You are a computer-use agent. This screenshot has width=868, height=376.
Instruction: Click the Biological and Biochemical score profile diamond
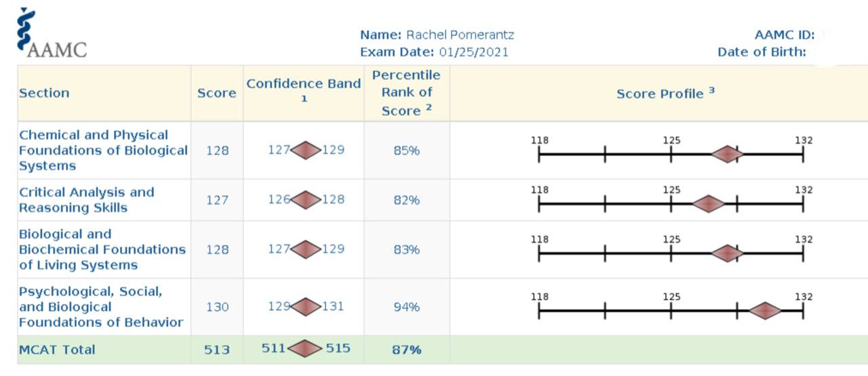tap(728, 253)
